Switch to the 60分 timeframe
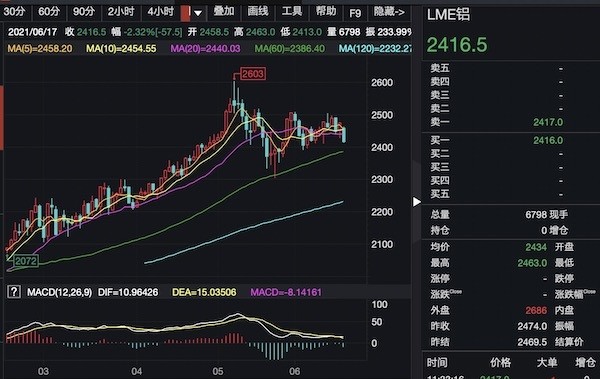The image size is (600, 379). click(x=49, y=12)
